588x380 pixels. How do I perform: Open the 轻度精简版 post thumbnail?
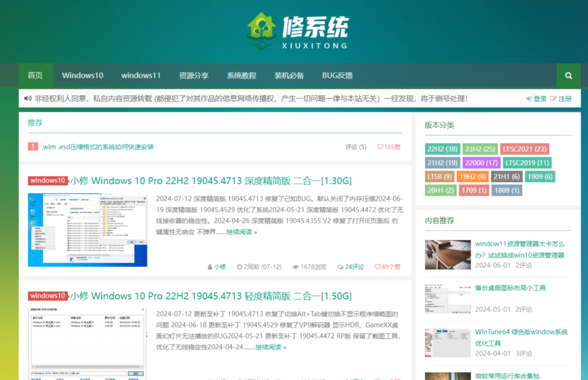(x=88, y=344)
